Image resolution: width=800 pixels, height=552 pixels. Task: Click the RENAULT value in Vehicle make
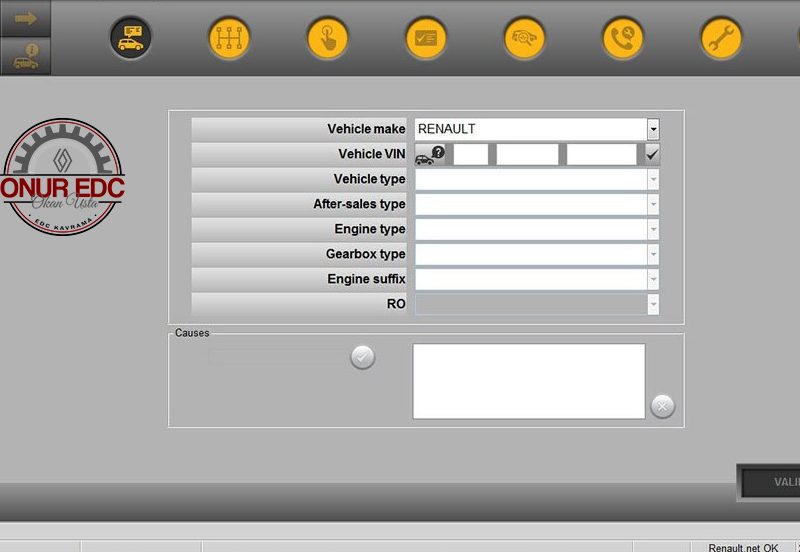pos(446,129)
